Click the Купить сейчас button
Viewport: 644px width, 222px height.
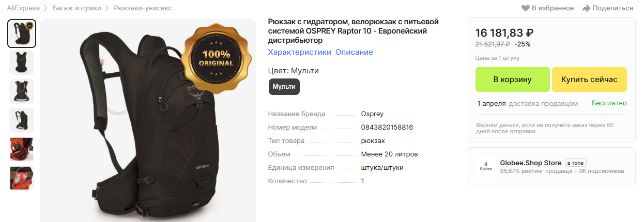coord(589,80)
